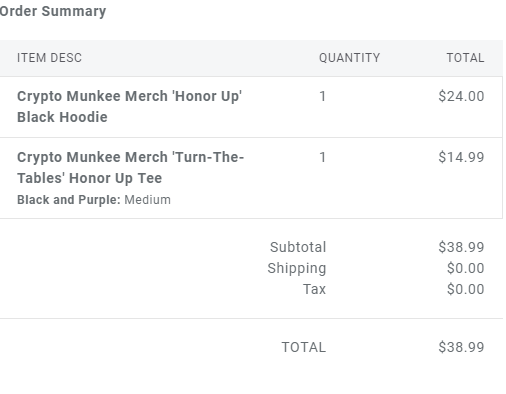Click the Shipping label
The height and width of the screenshot is (394, 506).
[297, 269]
